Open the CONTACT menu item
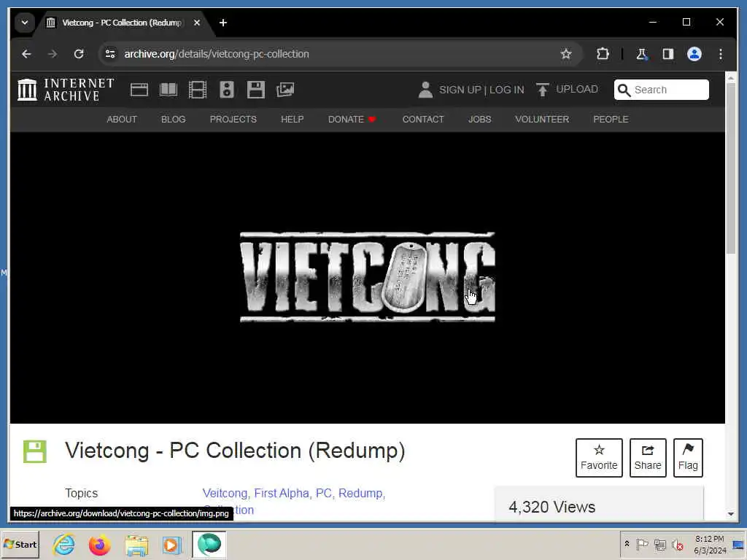The image size is (747, 560). coord(423,119)
